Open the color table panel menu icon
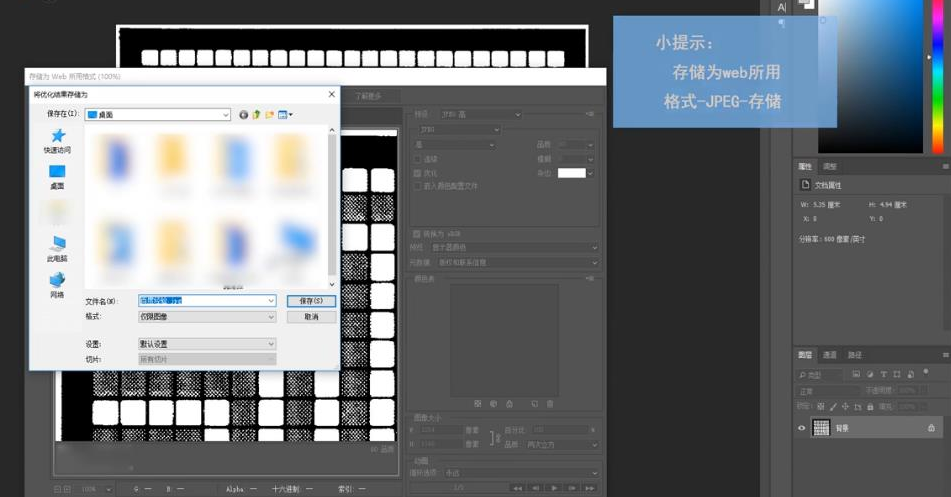Image resolution: width=951 pixels, height=497 pixels. pyautogui.click(x=590, y=278)
